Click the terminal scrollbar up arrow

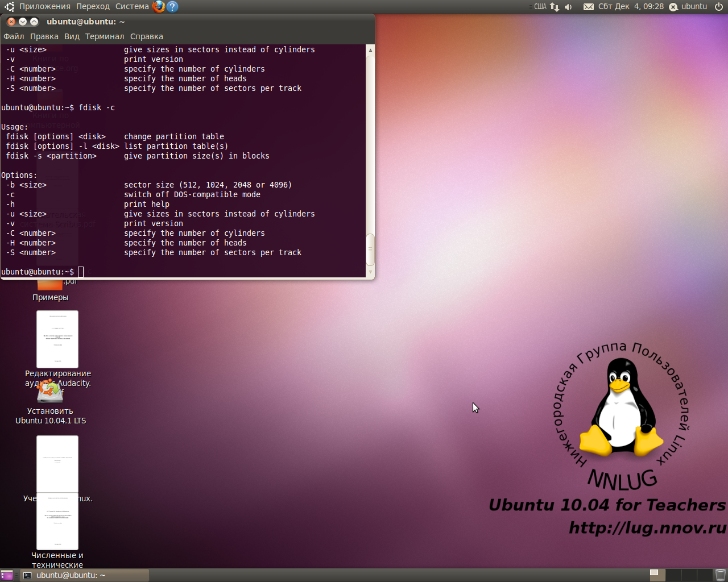pos(370,50)
